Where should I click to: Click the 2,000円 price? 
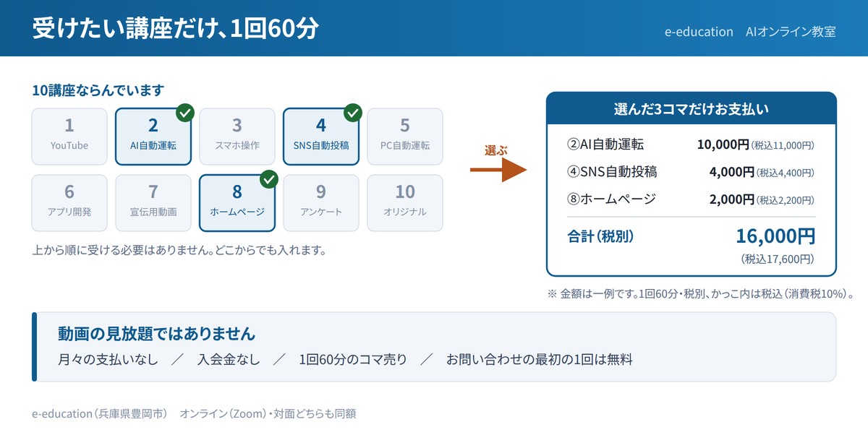pos(732,199)
